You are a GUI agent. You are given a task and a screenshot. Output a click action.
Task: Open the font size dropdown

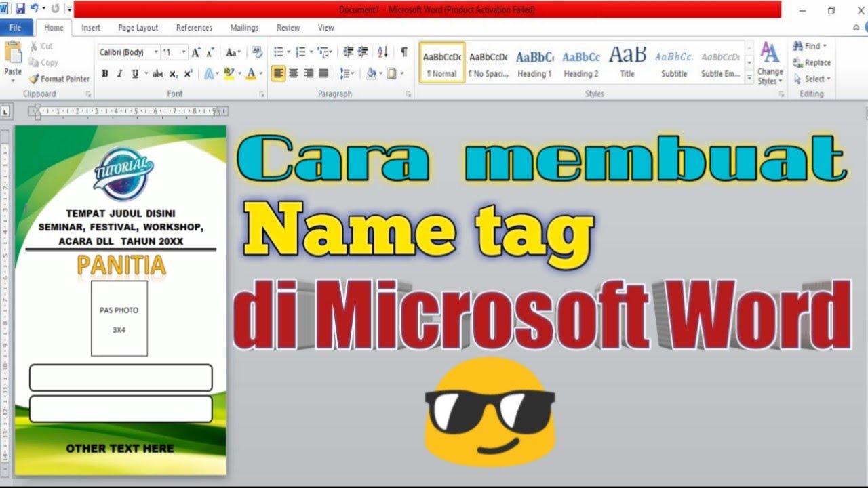tap(184, 52)
